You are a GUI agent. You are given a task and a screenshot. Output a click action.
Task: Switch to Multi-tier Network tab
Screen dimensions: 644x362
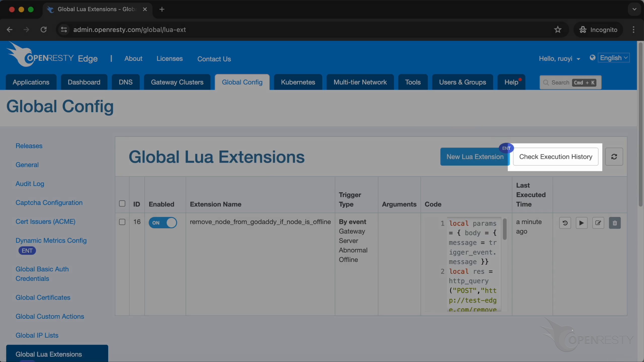360,82
